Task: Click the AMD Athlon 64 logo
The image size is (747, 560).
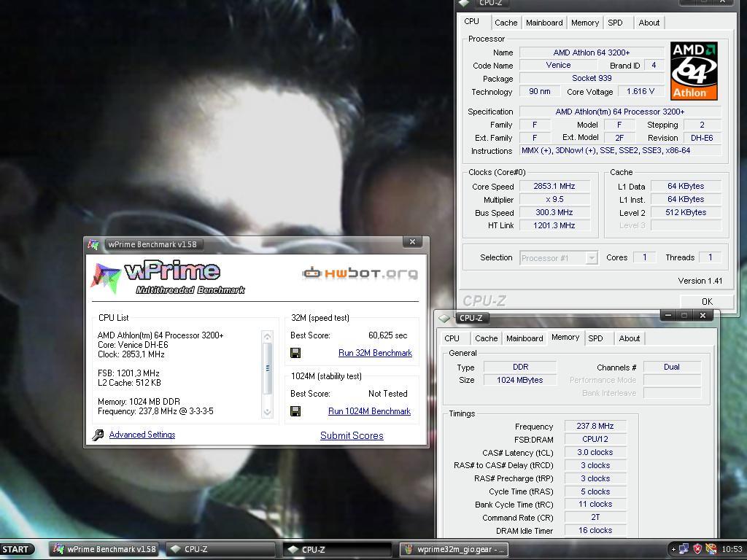Action: point(694,71)
